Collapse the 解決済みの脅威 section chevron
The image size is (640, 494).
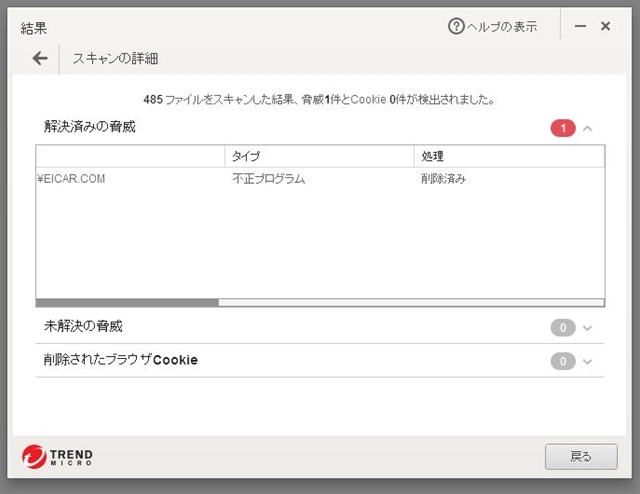[587, 129]
